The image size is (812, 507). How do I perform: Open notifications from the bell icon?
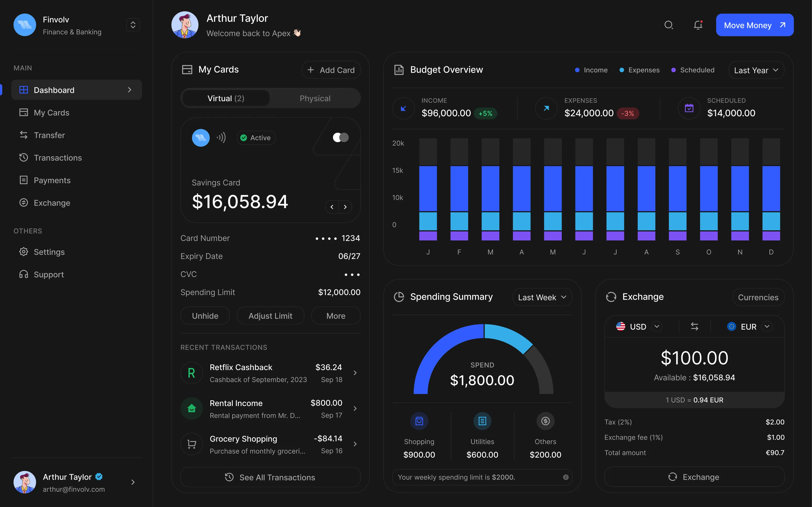[x=698, y=25]
